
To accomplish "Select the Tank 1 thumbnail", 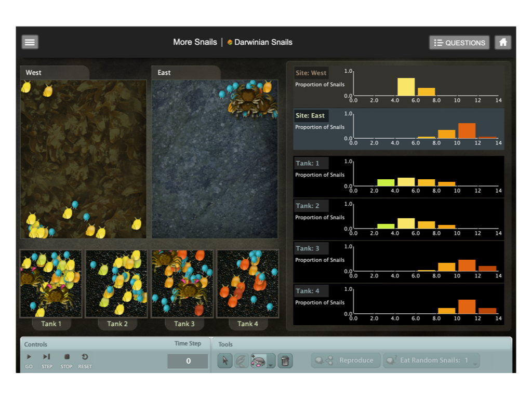I will coord(51,284).
